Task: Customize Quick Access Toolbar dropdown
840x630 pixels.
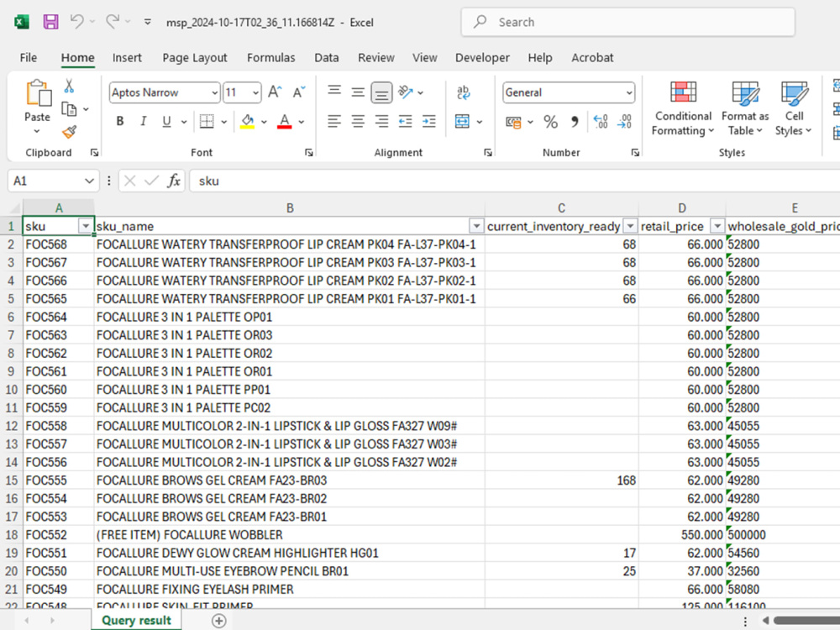Action: tap(147, 22)
